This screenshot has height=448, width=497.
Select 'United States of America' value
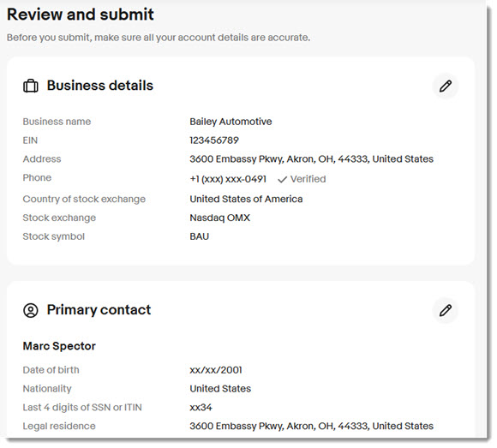(246, 199)
